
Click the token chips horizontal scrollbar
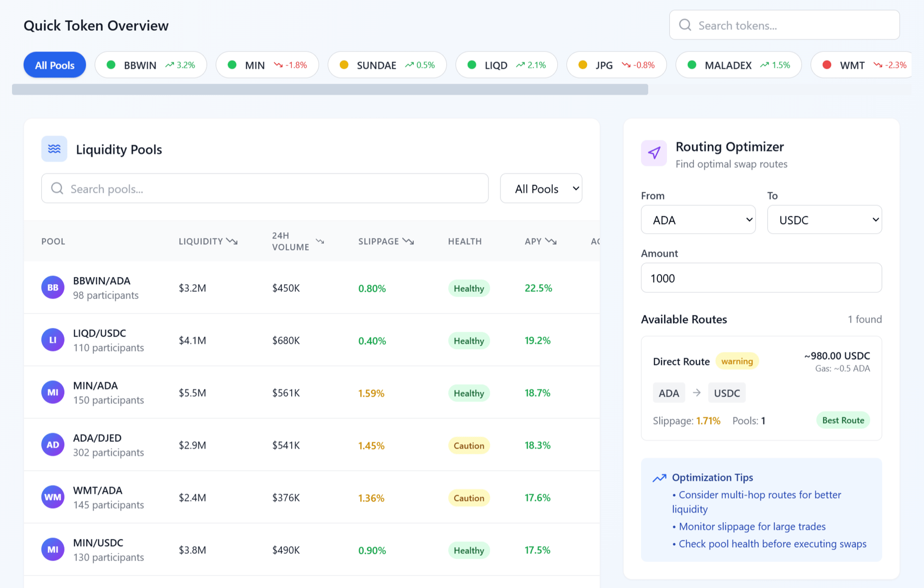click(330, 90)
